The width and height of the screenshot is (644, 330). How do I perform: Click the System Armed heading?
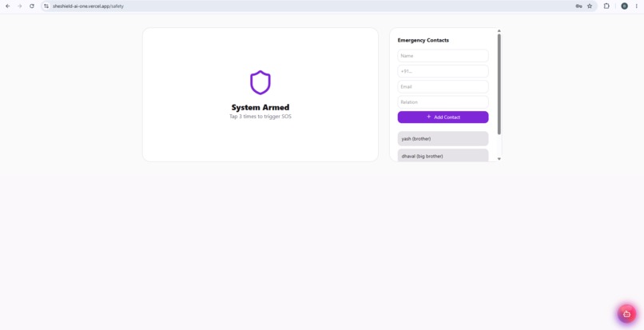pyautogui.click(x=260, y=108)
